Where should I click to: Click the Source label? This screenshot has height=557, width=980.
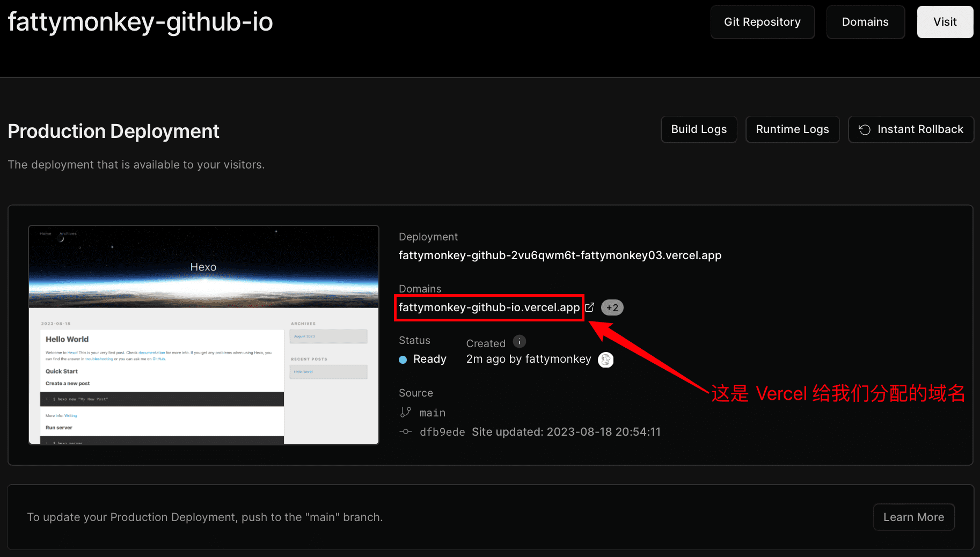[416, 393]
